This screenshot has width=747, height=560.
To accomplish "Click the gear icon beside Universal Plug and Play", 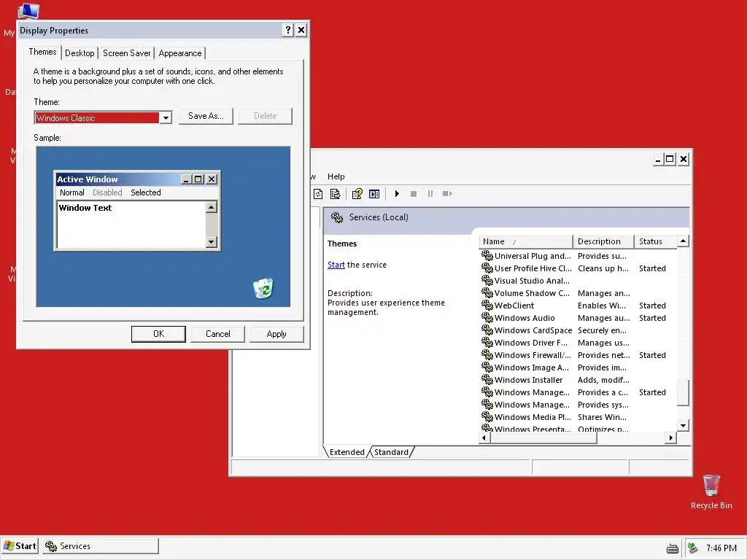I will click(487, 255).
